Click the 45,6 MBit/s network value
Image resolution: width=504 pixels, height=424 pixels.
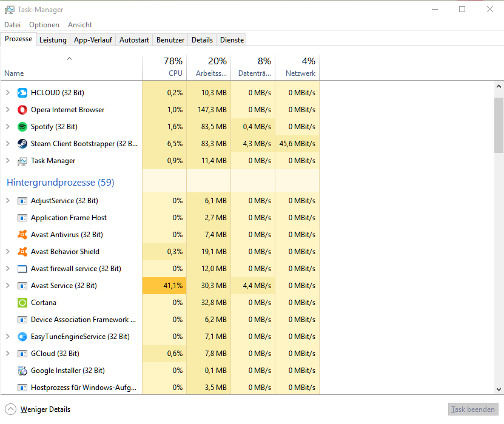pyautogui.click(x=297, y=144)
